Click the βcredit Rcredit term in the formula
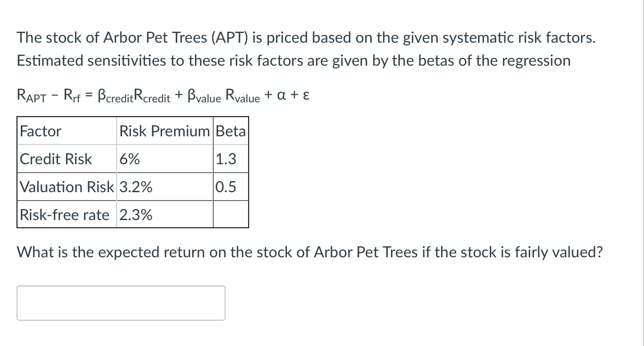The height and width of the screenshot is (346, 644). point(134,96)
